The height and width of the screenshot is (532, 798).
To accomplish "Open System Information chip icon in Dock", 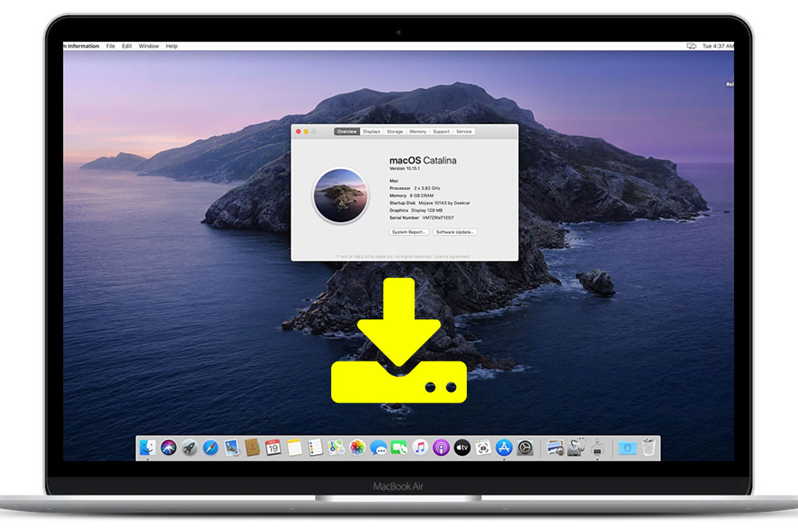I will (598, 448).
